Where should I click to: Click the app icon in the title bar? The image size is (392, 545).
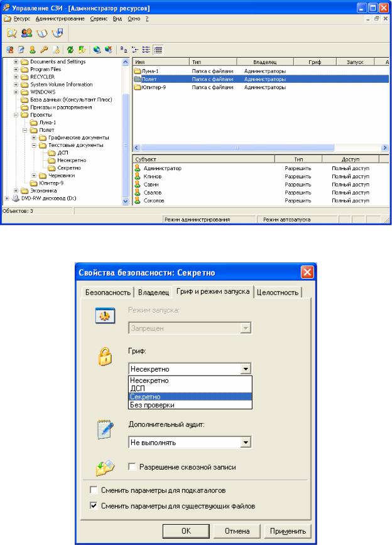click(6, 8)
